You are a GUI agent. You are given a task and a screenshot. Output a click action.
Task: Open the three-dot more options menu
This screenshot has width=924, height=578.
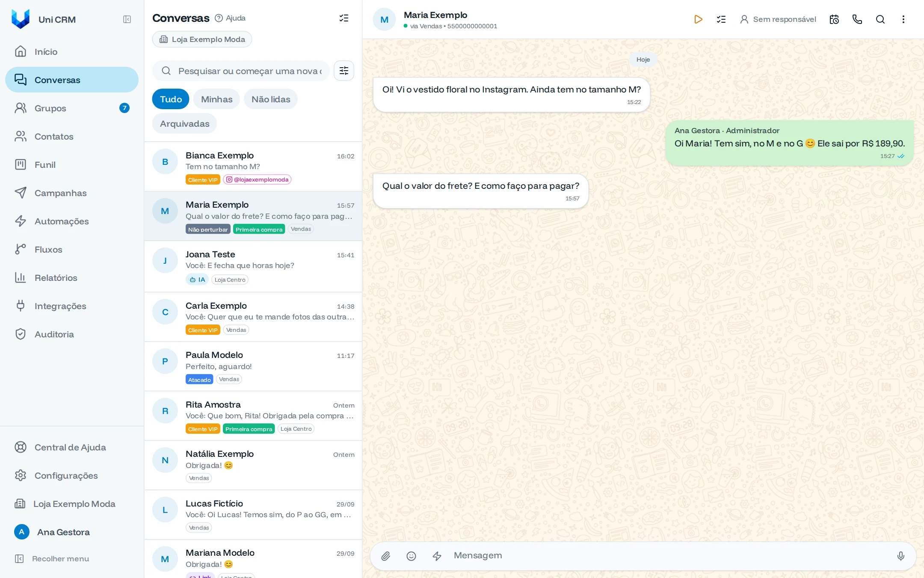[903, 19]
